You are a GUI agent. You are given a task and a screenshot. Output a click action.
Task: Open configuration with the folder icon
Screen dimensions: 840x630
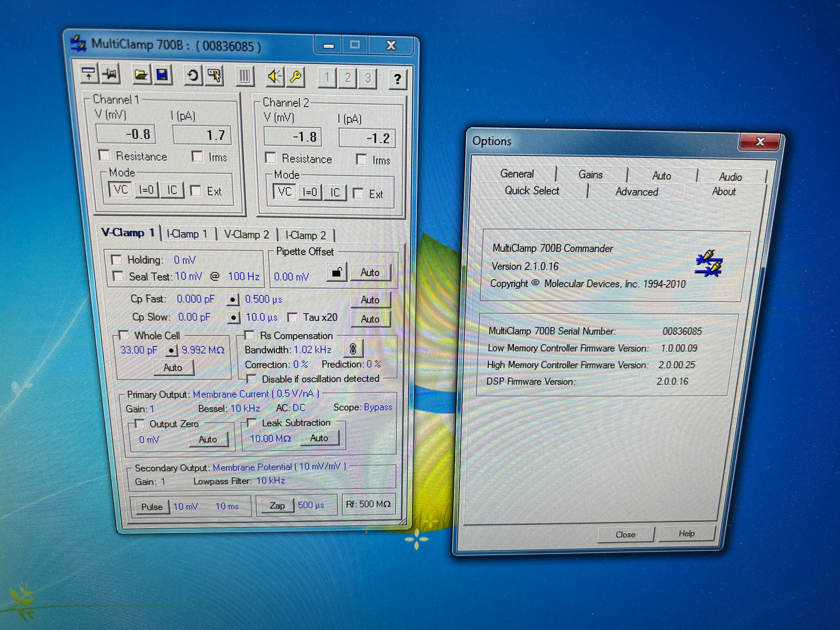click(140, 75)
